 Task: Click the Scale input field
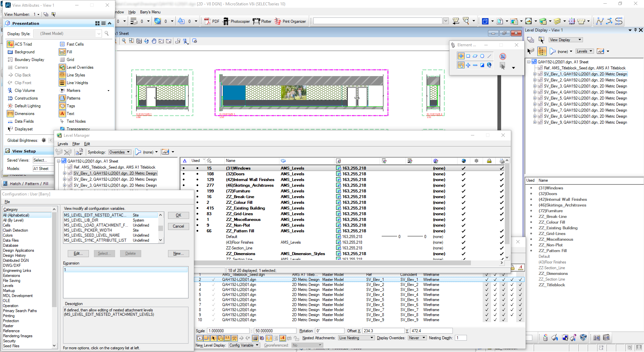(228, 331)
